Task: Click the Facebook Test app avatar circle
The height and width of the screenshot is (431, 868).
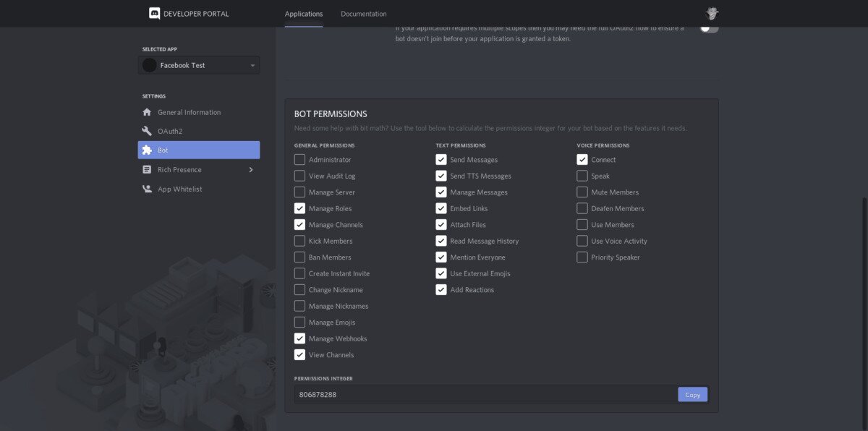Action: tap(150, 65)
